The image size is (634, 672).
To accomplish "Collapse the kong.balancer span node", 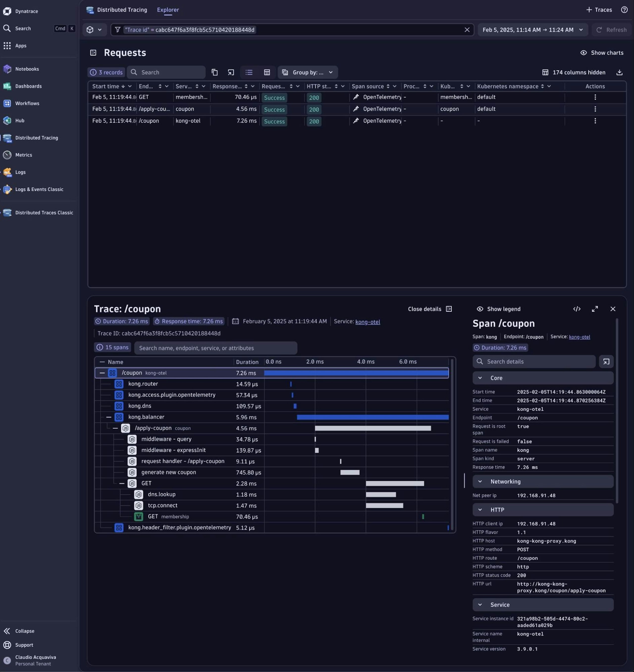I will [x=108, y=417].
